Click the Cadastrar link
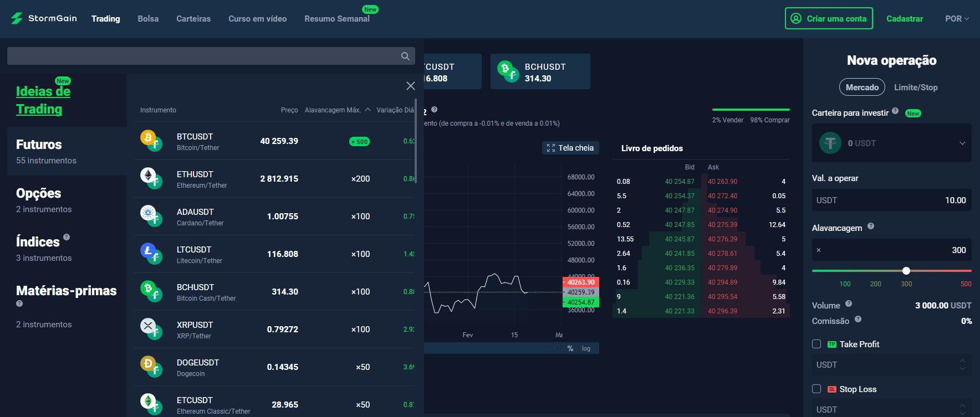 click(905, 19)
